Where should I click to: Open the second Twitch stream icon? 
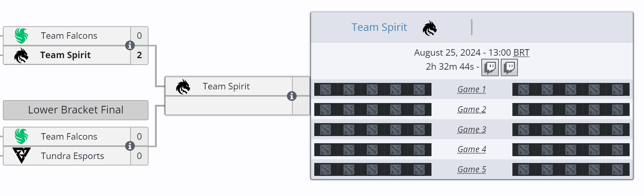(509, 67)
